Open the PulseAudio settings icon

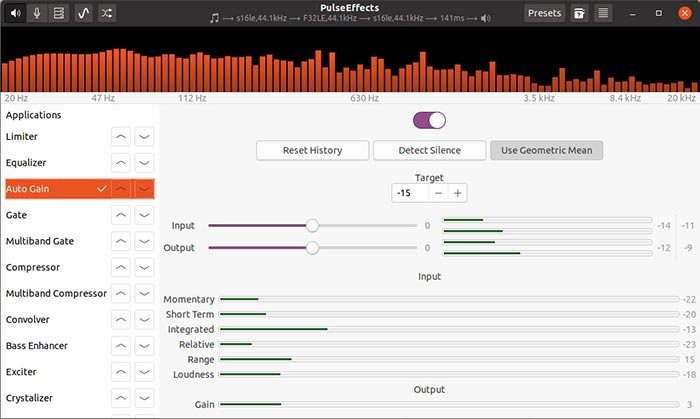[x=58, y=13]
